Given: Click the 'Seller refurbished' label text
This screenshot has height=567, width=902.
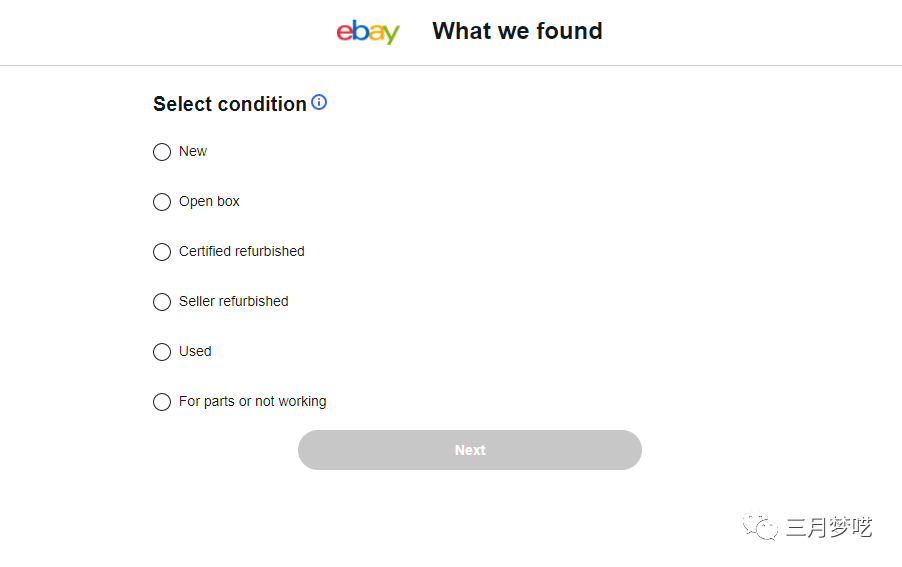Looking at the screenshot, I should point(233,301).
